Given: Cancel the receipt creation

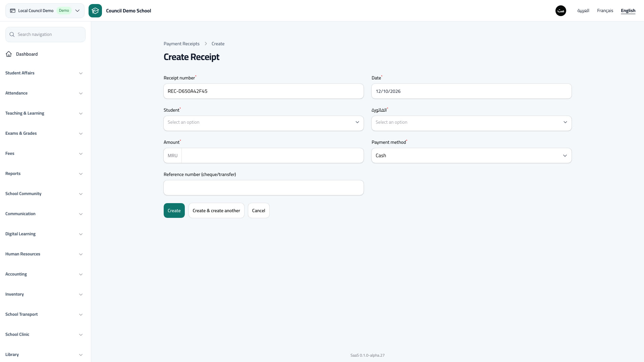Looking at the screenshot, I should (x=259, y=210).
